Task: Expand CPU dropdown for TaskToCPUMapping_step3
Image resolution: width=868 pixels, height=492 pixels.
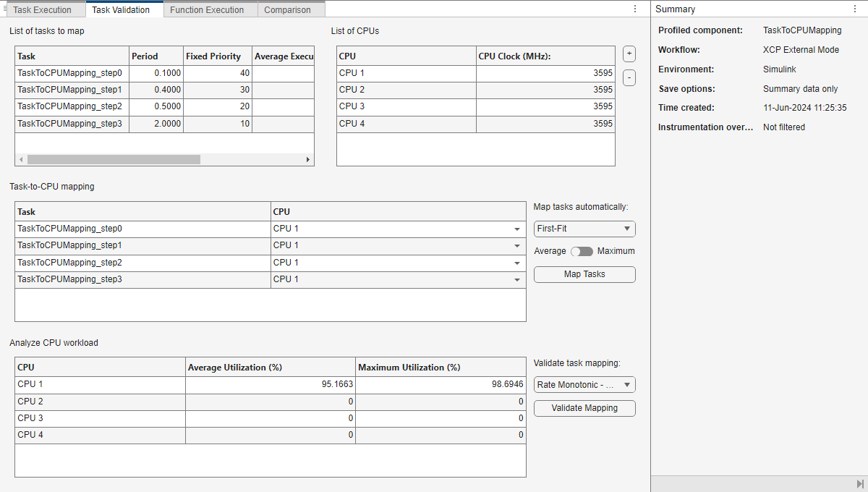Action: tap(516, 279)
